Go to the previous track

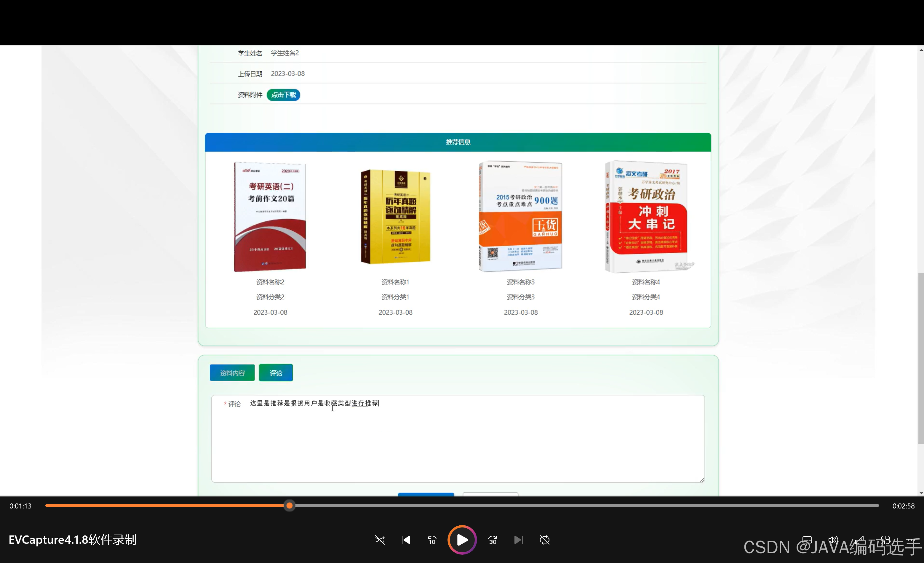tap(406, 540)
